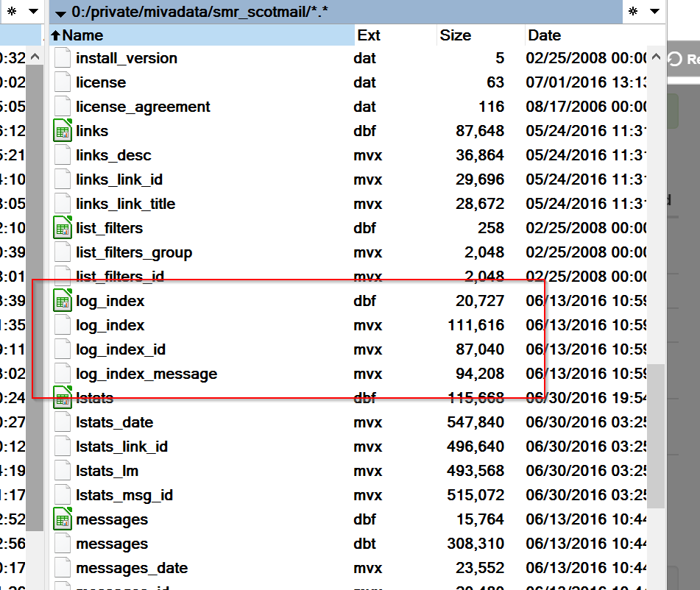Image resolution: width=700 pixels, height=590 pixels.
Task: Expand the dropdown arrow right of the path bar
Action: point(654,13)
